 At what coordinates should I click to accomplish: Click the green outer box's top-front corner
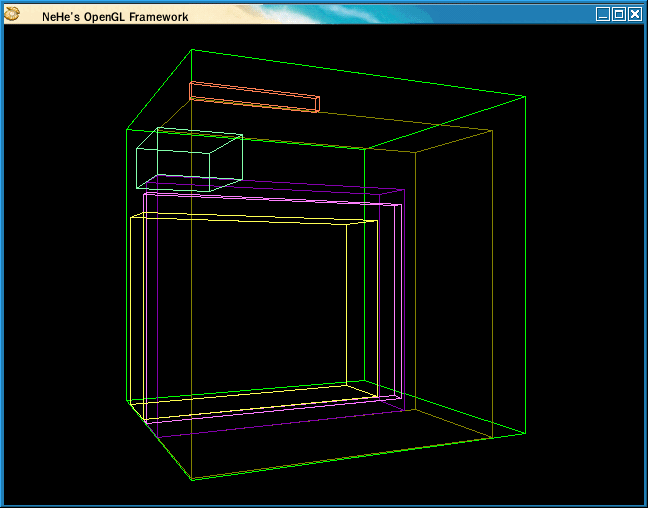pyautogui.click(x=191, y=49)
